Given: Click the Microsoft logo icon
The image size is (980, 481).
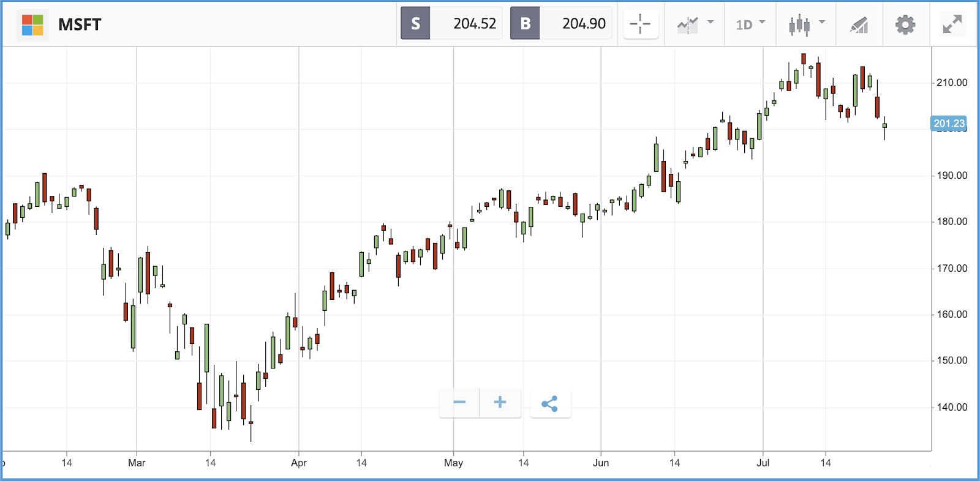Looking at the screenshot, I should pyautogui.click(x=32, y=24).
